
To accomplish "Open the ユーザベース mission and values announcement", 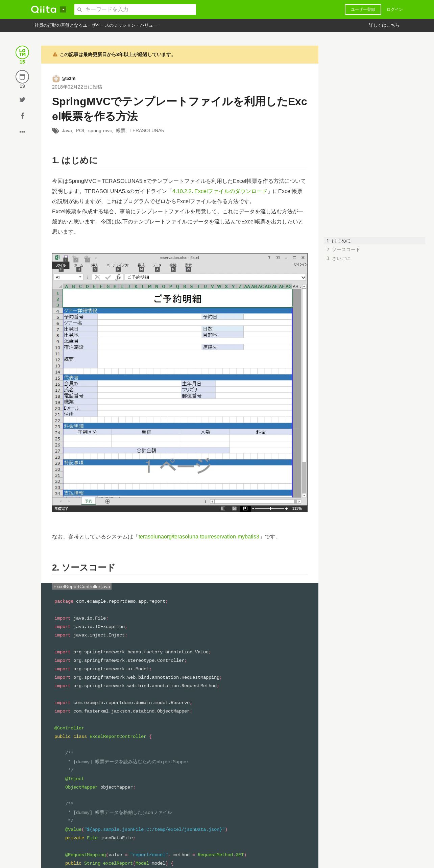I will click(x=96, y=25).
